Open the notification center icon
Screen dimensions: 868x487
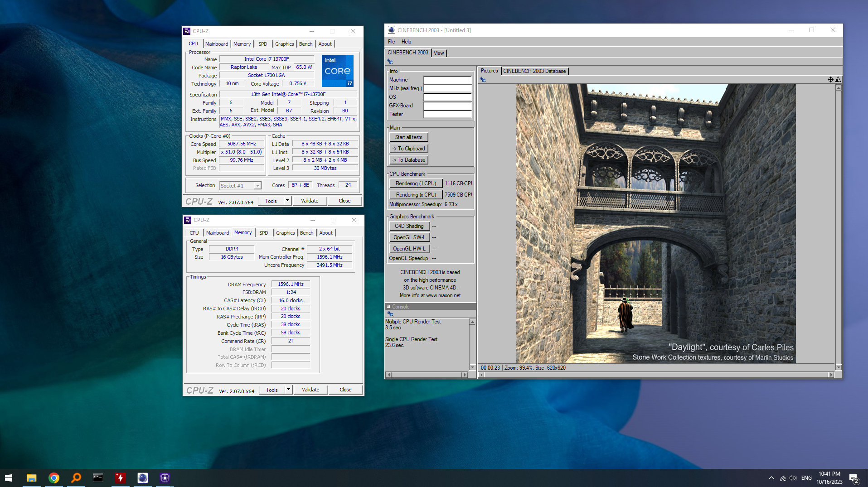[854, 478]
